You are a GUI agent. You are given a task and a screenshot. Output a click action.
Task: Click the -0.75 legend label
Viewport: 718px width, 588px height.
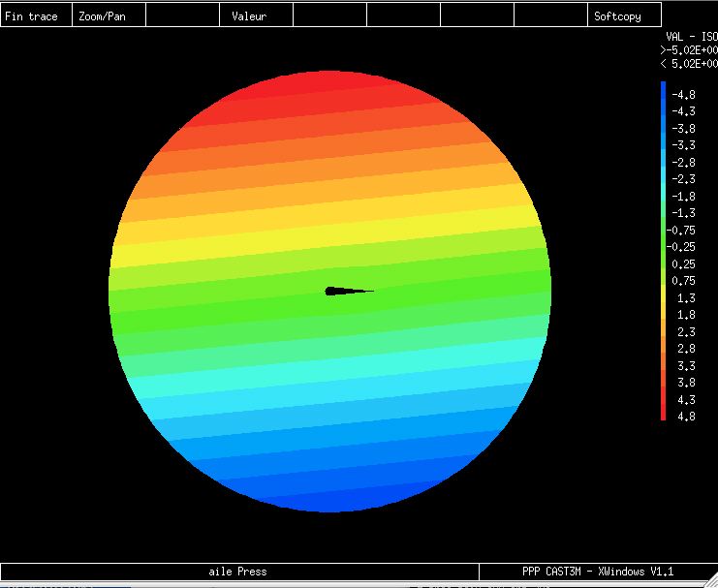[x=680, y=231]
